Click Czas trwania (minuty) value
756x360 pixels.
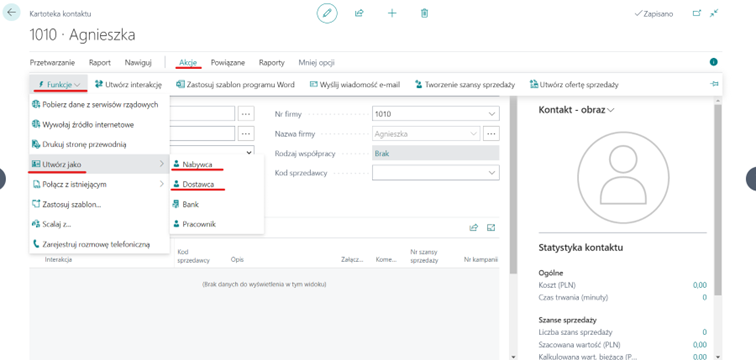point(704,297)
